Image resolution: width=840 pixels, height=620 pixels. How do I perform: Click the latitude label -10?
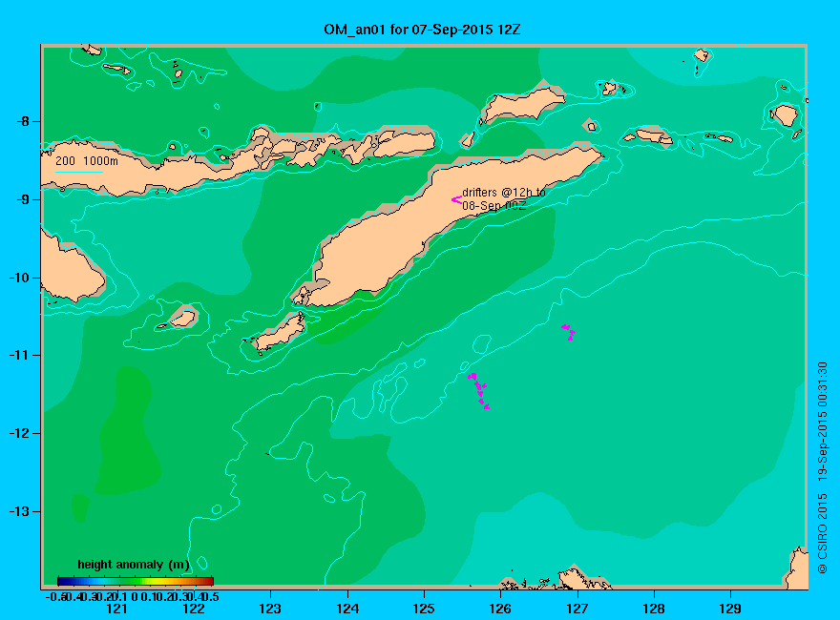click(x=19, y=278)
